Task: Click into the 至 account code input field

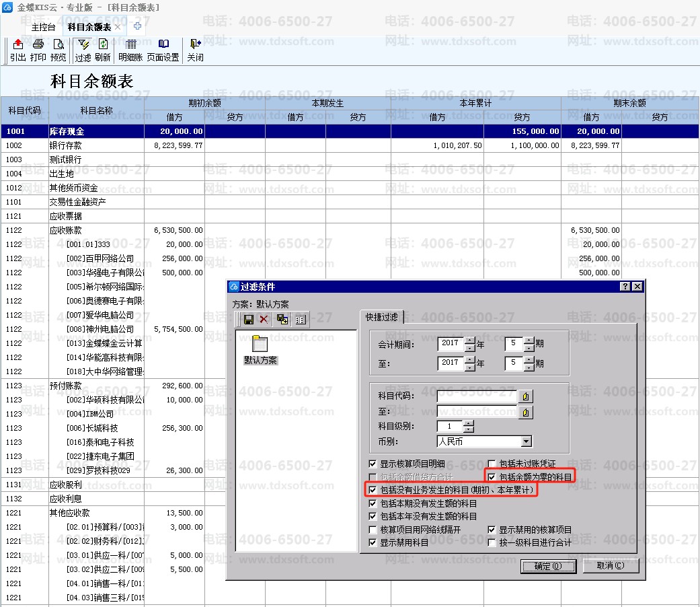Action: (477, 413)
